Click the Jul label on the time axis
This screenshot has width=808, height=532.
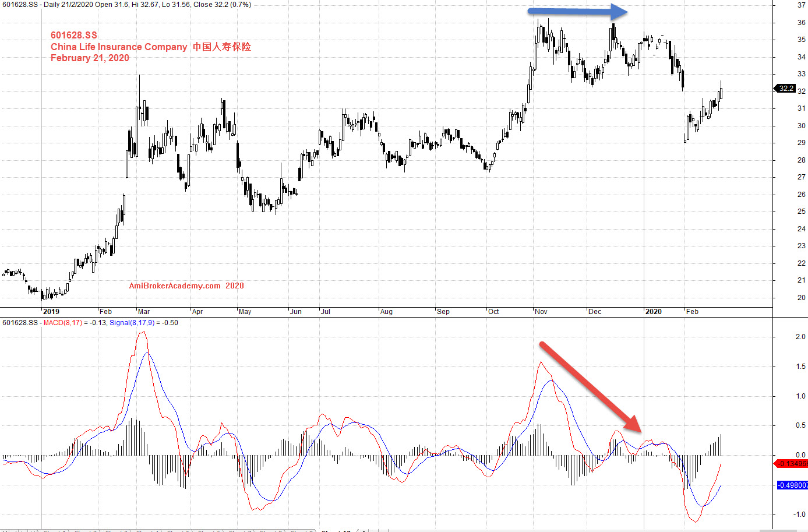tap(326, 312)
